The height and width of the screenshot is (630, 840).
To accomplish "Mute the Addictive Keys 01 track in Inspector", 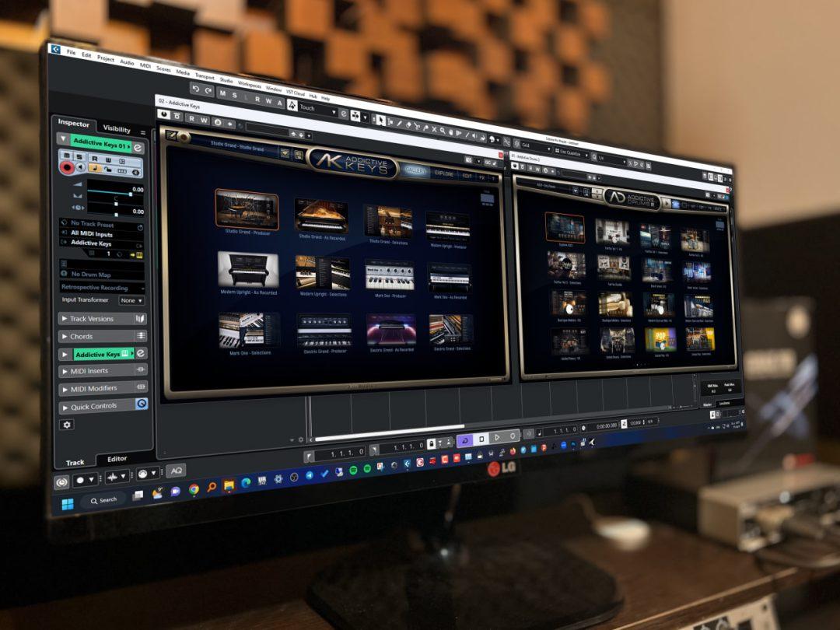I will coord(66,156).
